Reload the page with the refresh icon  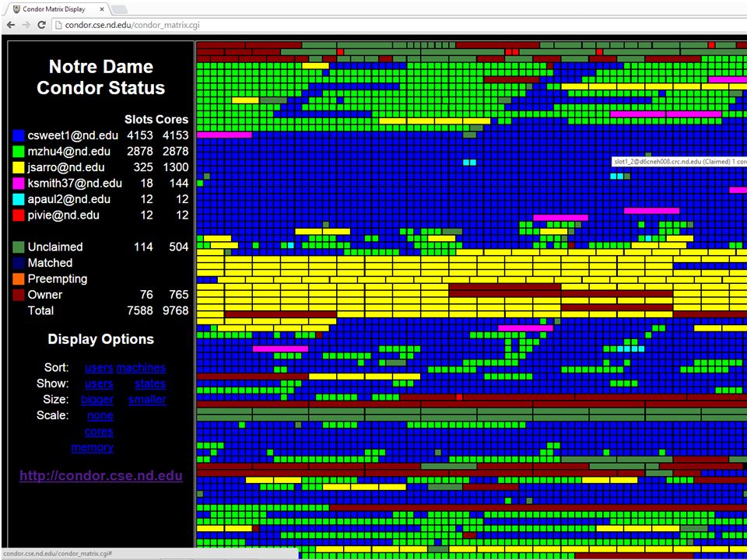pyautogui.click(x=41, y=25)
